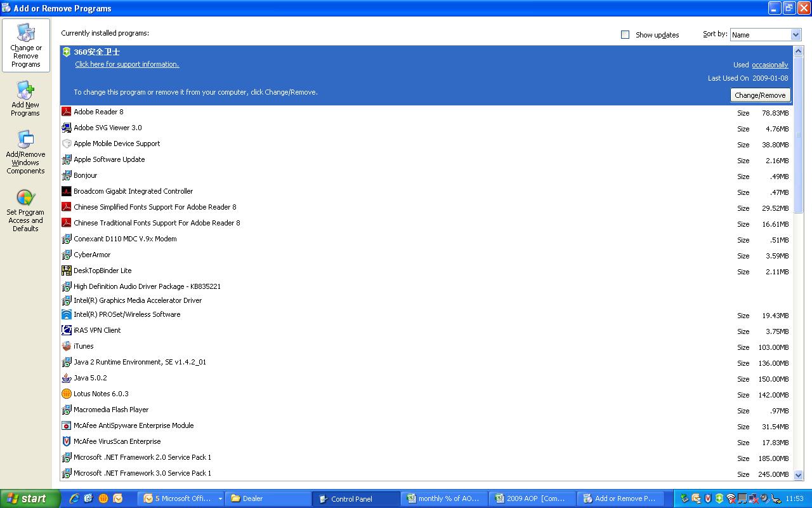Click here for support information link

pos(127,64)
